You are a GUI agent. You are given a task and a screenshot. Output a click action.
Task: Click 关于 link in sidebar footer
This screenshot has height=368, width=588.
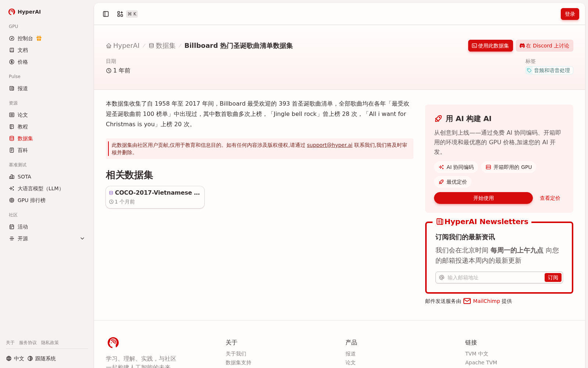click(10, 343)
